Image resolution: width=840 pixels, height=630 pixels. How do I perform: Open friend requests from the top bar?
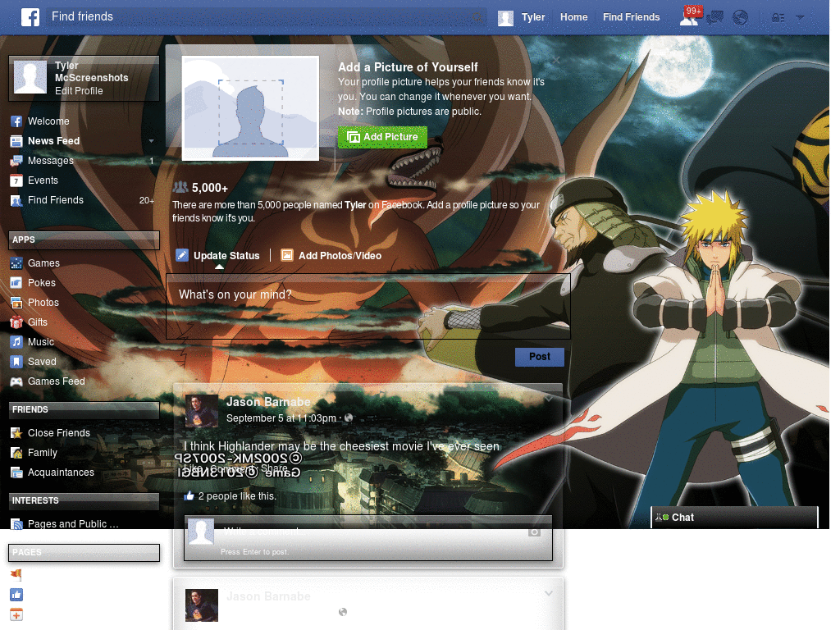687,16
